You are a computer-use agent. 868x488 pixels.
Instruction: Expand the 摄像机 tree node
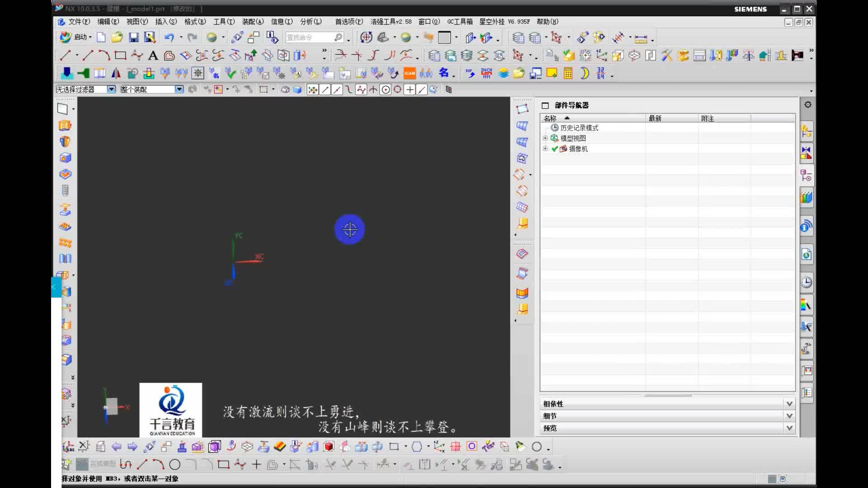[x=545, y=149]
